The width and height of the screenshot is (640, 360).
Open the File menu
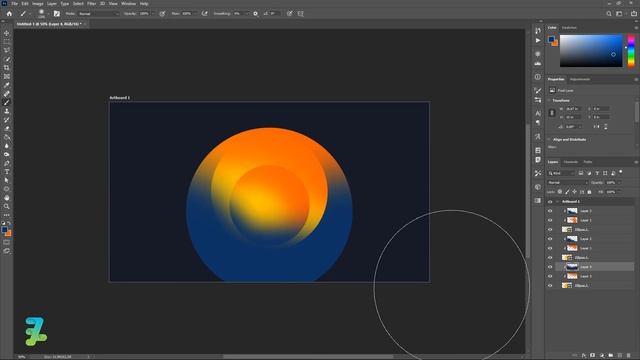(15, 4)
